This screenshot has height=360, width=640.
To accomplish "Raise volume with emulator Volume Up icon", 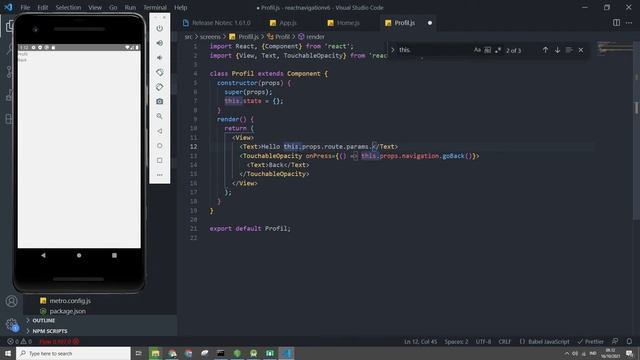I will 160,43.
